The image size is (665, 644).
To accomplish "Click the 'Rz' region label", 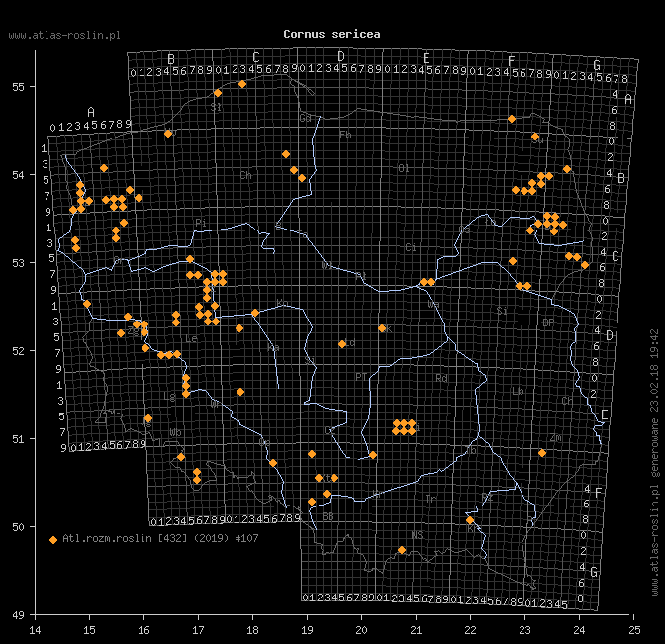I will point(487,498).
